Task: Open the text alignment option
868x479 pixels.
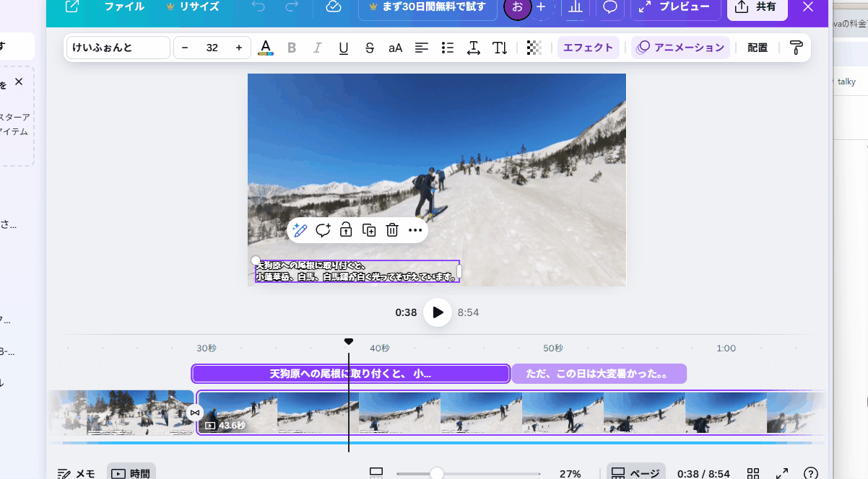Action: click(422, 48)
